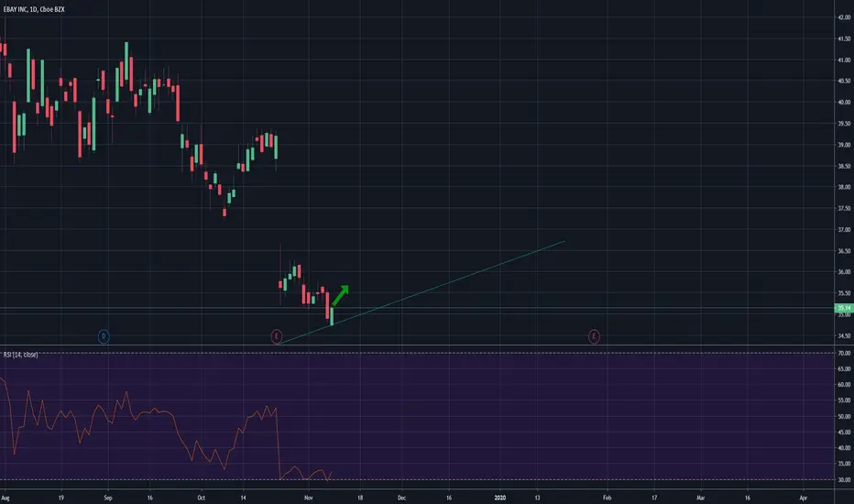The height and width of the screenshot is (504, 854).
Task: Click the RSI 30 oversold dashed line
Action: tap(417, 480)
